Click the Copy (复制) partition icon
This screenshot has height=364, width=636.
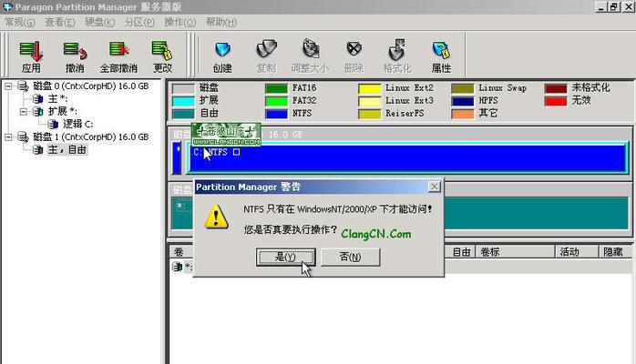tap(266, 49)
